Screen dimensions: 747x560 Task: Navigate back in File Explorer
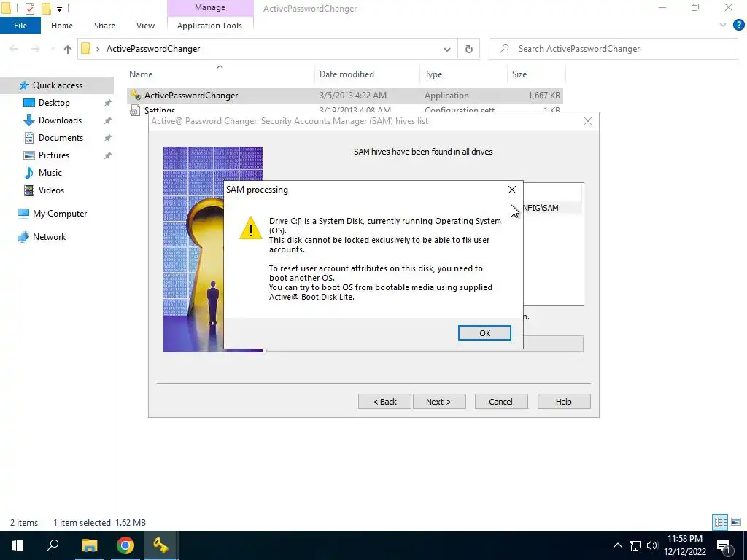[14, 49]
